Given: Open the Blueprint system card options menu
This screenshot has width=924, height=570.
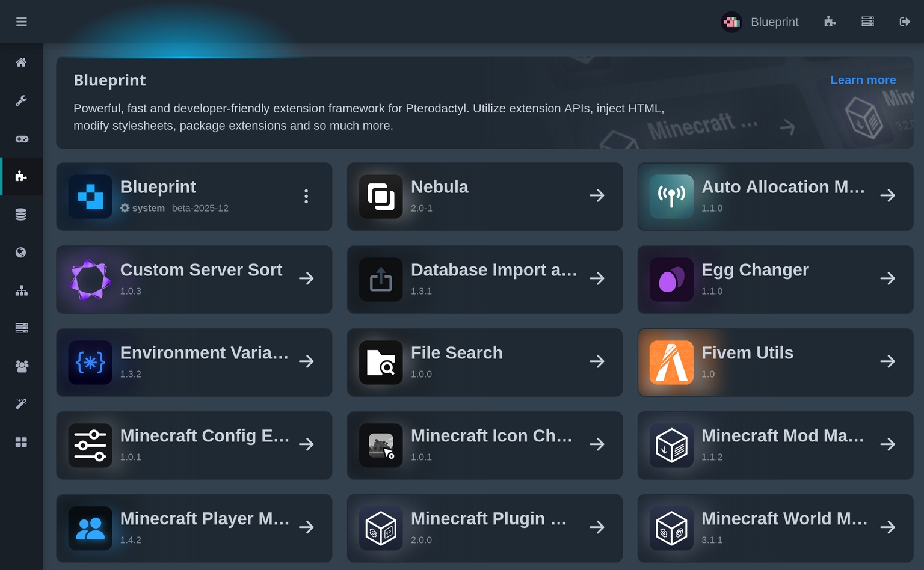Looking at the screenshot, I should tap(306, 196).
